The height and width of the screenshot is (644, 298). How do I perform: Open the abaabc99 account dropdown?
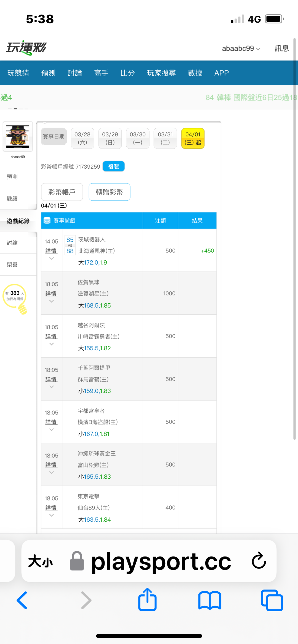[241, 48]
